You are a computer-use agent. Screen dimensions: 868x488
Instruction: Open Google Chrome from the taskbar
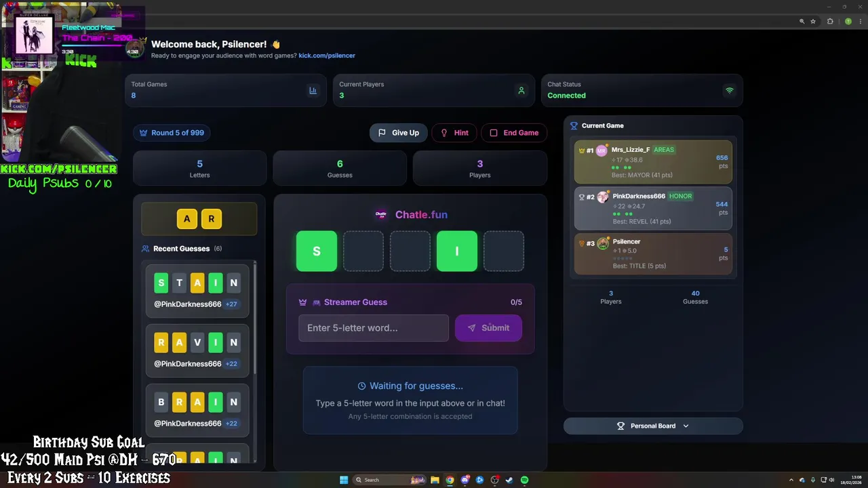450,480
